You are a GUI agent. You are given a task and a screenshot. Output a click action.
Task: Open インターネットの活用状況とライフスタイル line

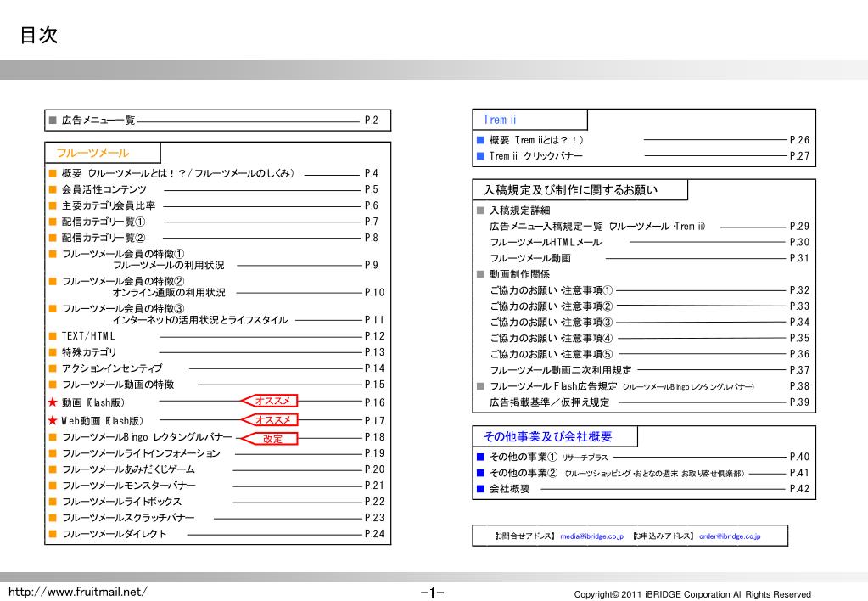click(200, 320)
